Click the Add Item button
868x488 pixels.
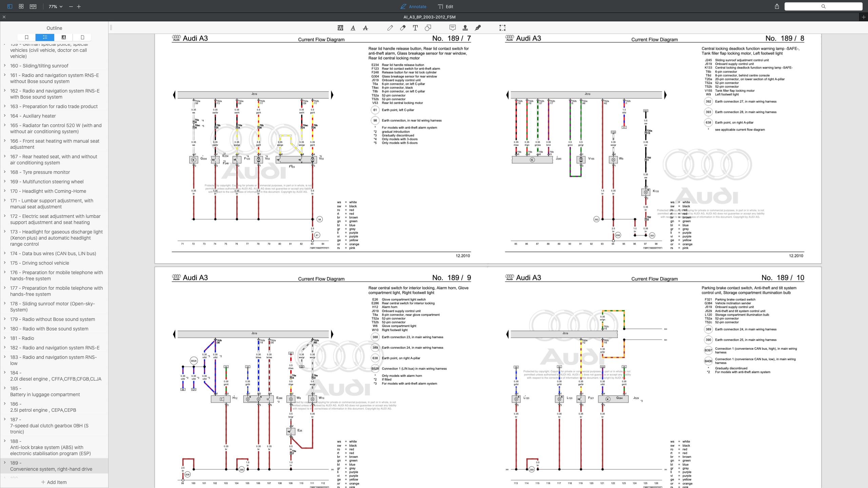coord(54,482)
